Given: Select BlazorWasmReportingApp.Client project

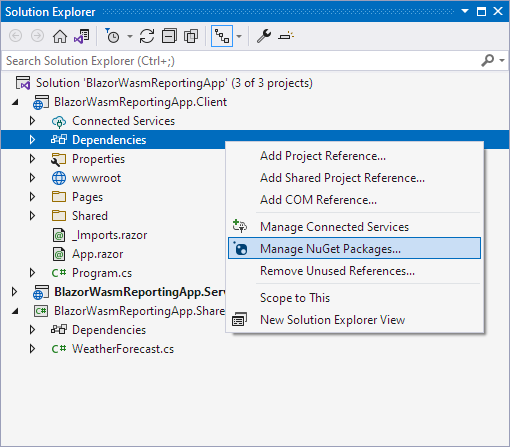Looking at the screenshot, I should click(x=140, y=102).
